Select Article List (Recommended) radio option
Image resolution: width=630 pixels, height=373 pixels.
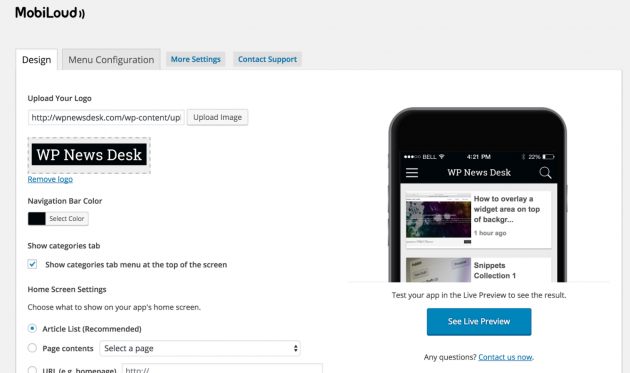click(x=32, y=328)
